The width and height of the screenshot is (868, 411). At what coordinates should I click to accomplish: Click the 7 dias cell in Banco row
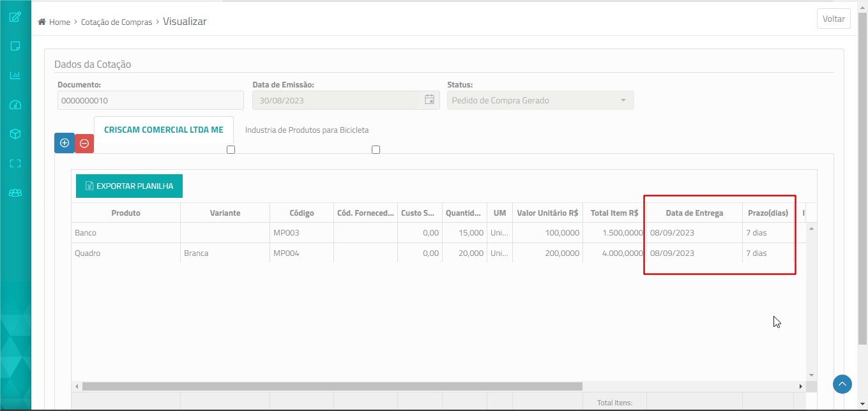coord(768,233)
